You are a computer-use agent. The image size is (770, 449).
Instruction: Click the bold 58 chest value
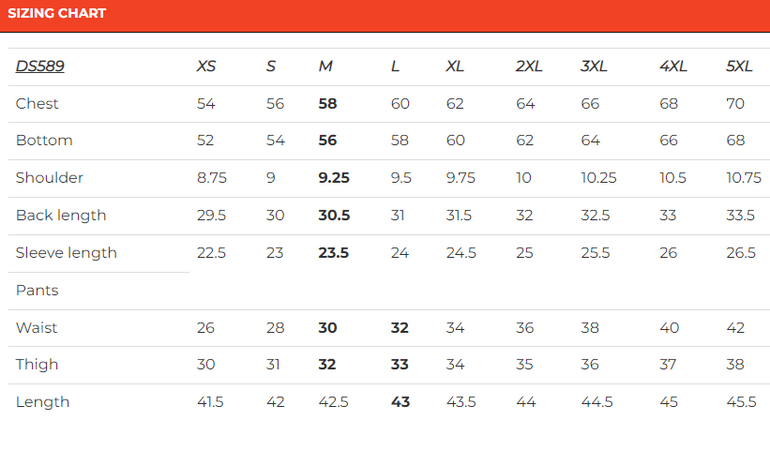point(328,104)
